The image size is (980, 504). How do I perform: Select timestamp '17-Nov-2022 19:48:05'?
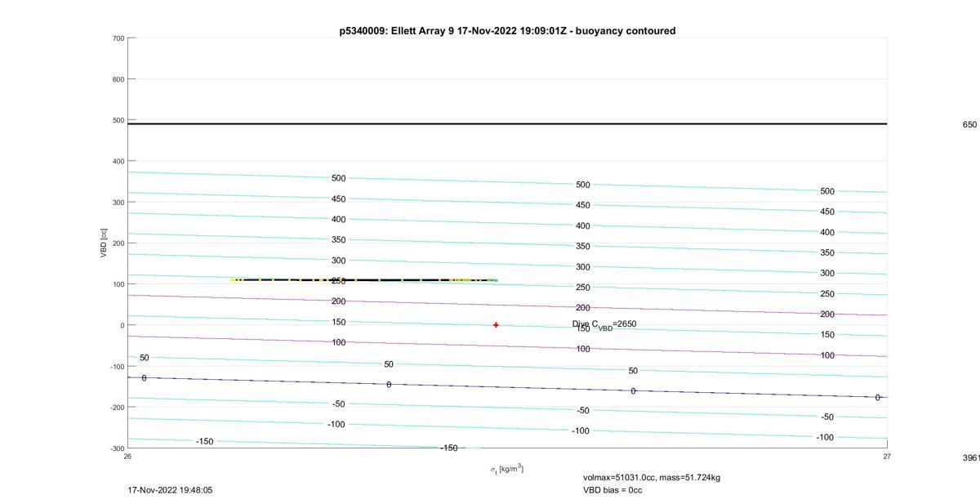tap(171, 490)
